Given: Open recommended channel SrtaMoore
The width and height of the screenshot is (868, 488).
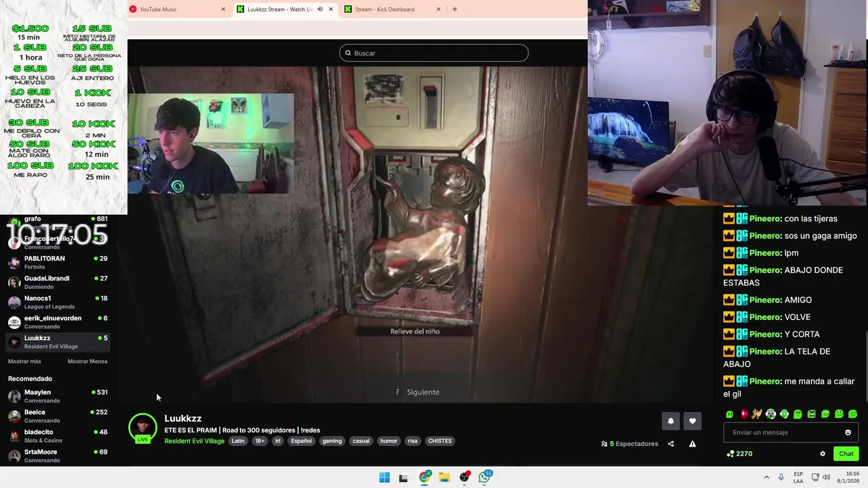Looking at the screenshot, I should pos(58,455).
